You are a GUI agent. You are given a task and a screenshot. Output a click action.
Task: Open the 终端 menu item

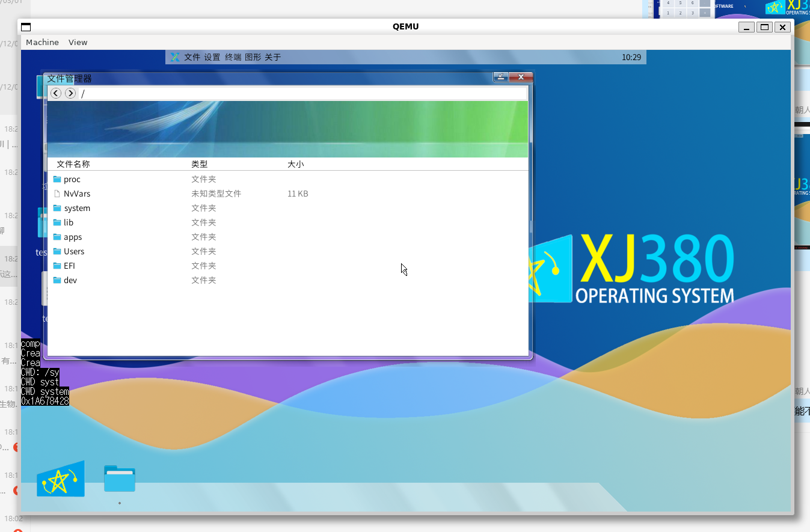point(233,57)
